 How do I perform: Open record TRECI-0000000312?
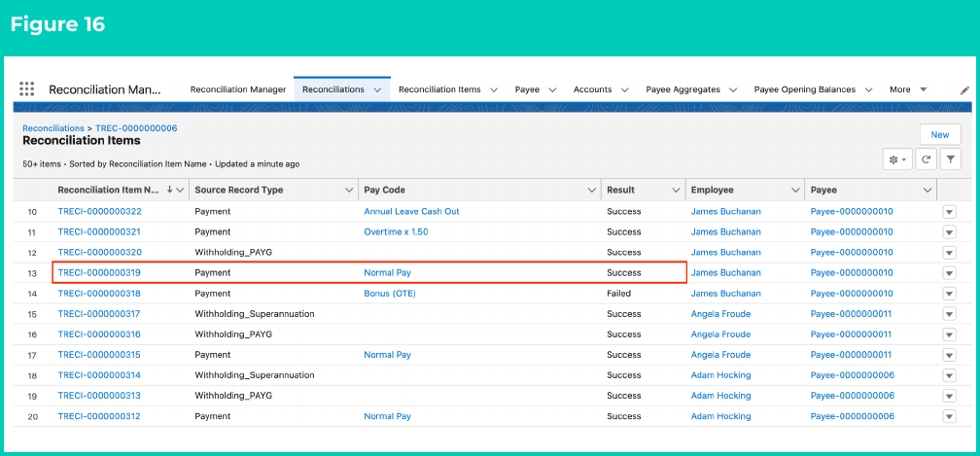[x=99, y=417]
